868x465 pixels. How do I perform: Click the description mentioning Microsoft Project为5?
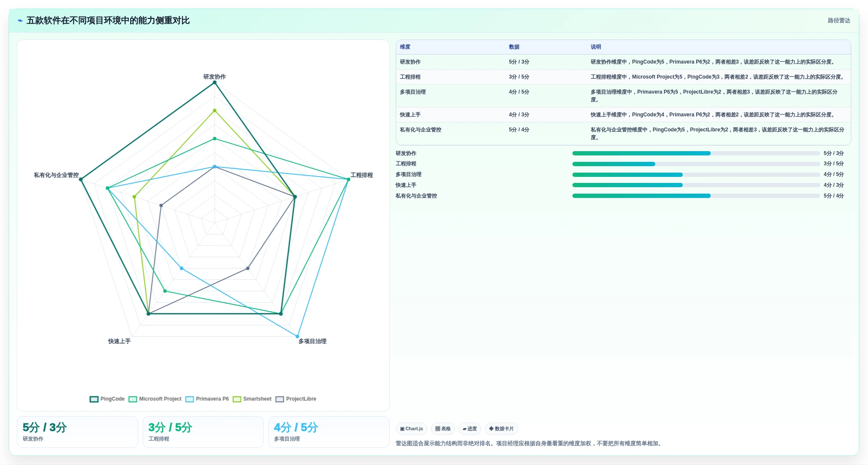click(718, 77)
